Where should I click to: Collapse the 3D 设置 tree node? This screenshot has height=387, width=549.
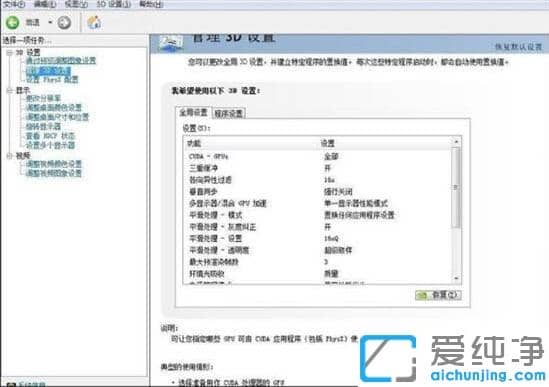click(x=9, y=53)
